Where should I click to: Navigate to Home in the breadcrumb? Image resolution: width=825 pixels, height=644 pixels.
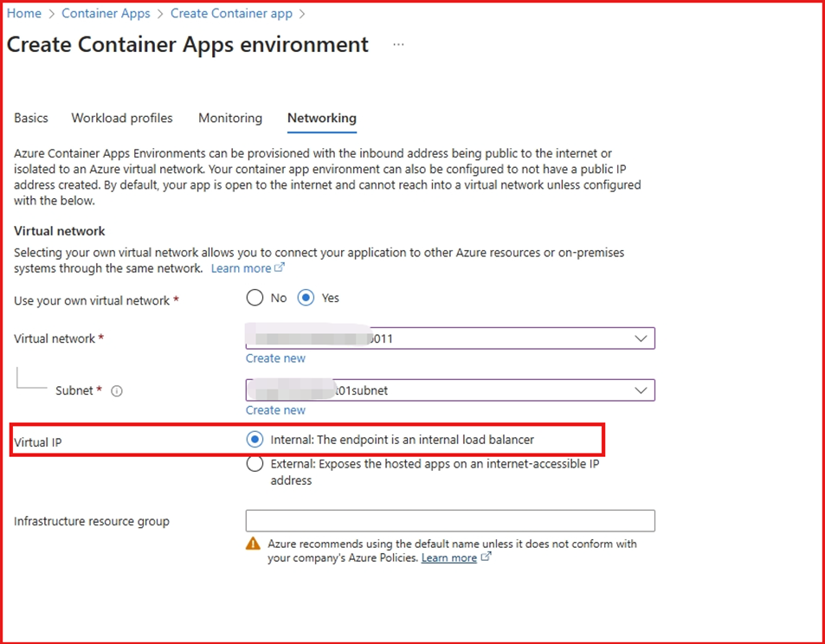click(24, 14)
